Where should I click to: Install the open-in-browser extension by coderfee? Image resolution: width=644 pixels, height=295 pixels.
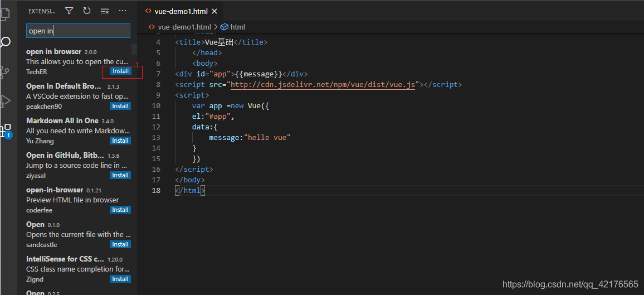(x=121, y=210)
